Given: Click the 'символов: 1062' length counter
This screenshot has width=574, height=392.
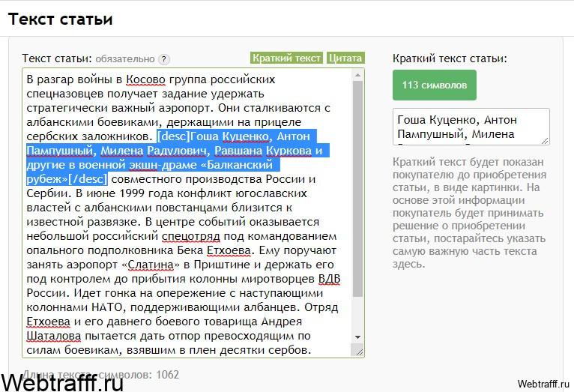Looking at the screenshot, I should [139, 375].
